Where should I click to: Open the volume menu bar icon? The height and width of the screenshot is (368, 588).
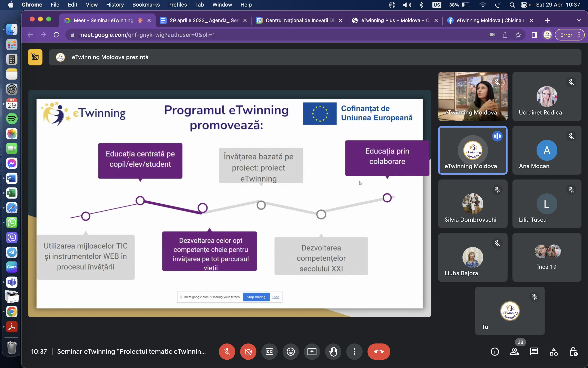tap(407, 5)
